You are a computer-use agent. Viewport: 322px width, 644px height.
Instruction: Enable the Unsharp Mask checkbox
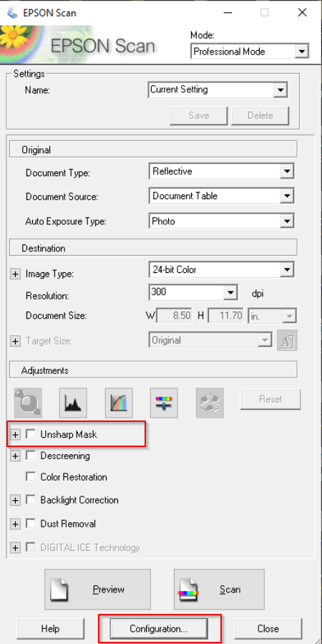[x=30, y=434]
